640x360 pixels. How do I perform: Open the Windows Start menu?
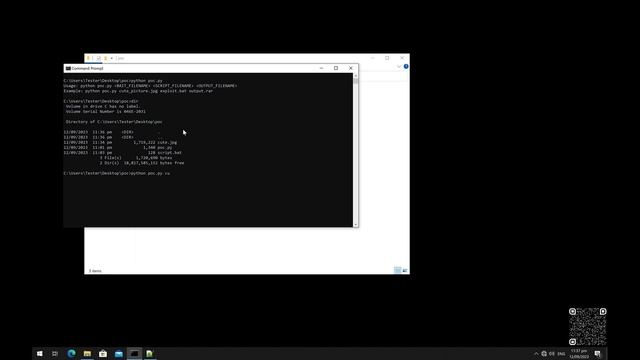point(40,353)
